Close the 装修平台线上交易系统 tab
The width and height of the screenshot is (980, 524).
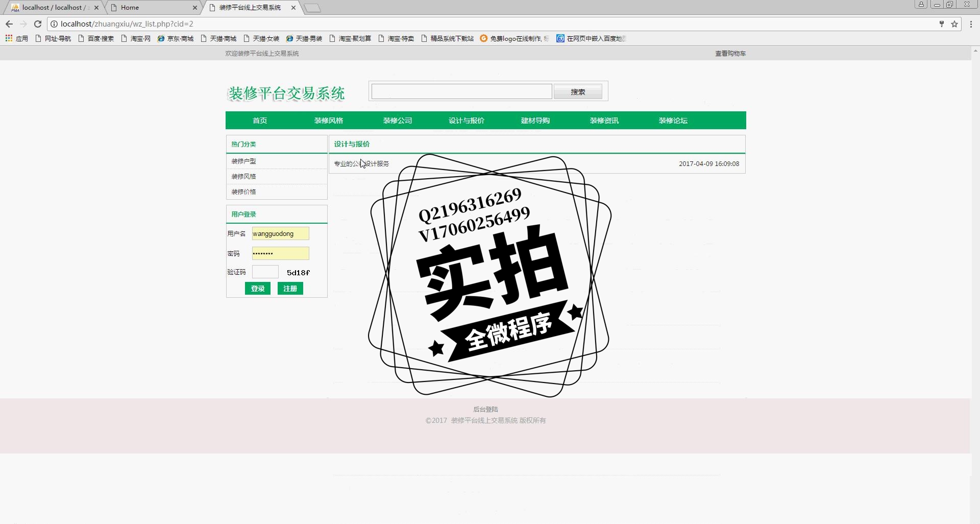293,8
